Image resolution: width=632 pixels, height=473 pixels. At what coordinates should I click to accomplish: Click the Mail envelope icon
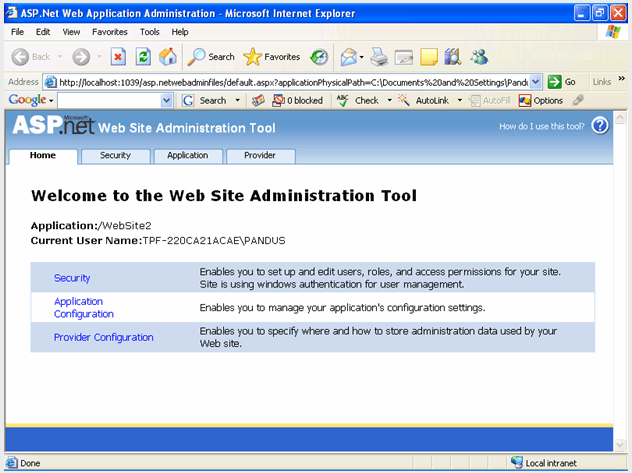349,57
